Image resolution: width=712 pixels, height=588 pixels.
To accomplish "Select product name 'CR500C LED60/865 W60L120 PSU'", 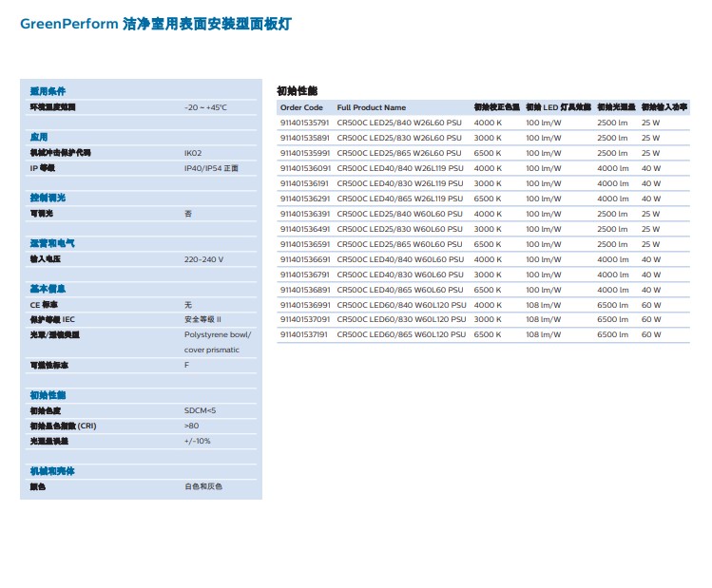I will [x=401, y=334].
